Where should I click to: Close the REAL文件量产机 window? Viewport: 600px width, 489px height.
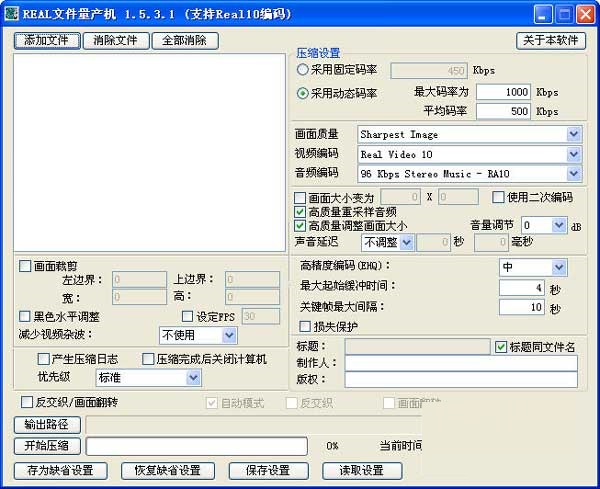point(585,14)
